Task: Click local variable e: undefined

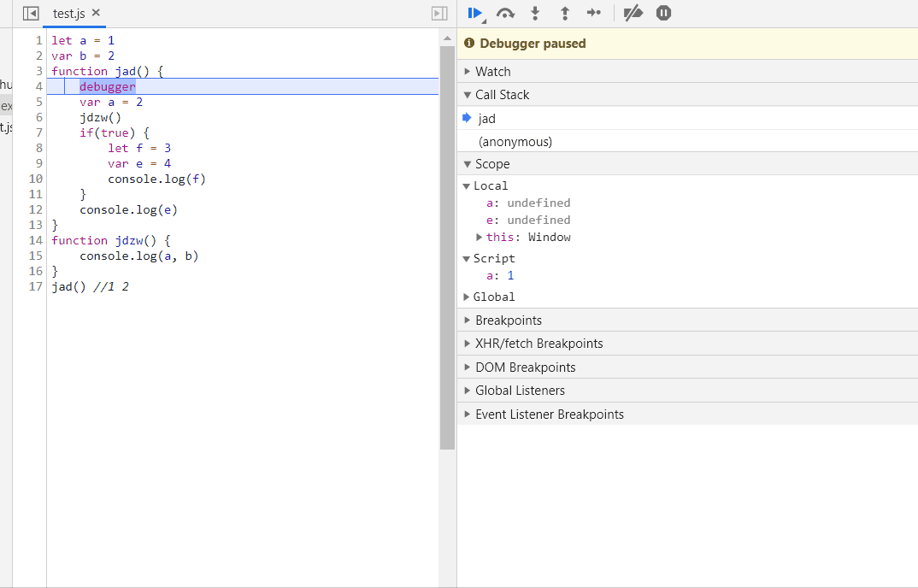Action: point(528,220)
